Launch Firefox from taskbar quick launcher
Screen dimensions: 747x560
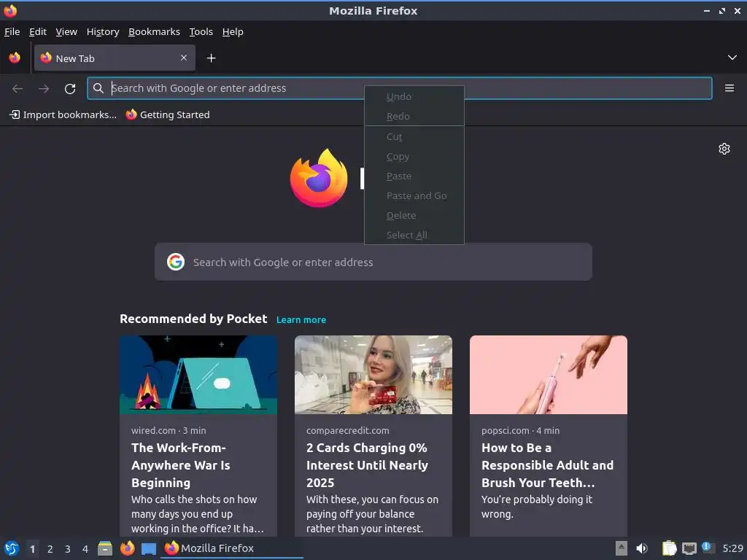127,548
